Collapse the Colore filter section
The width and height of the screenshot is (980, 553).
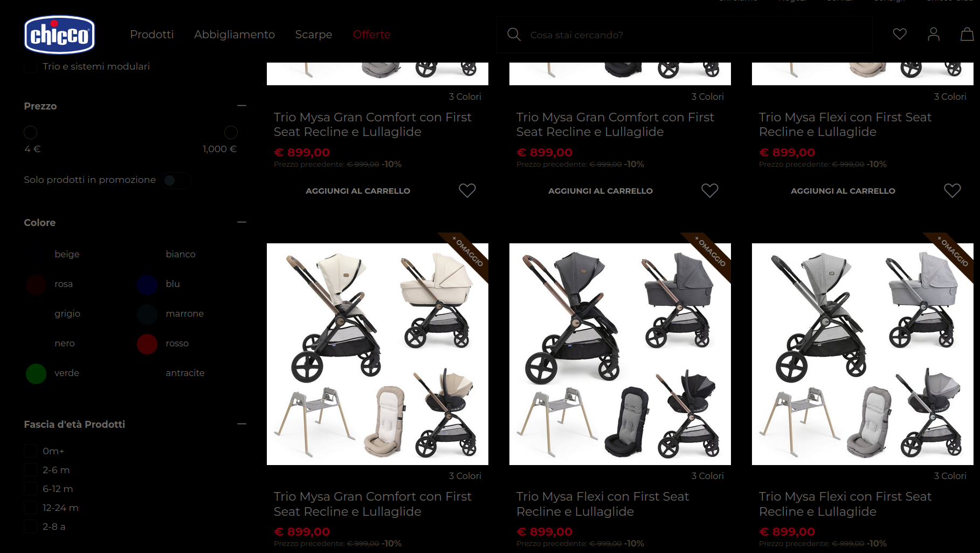(241, 222)
